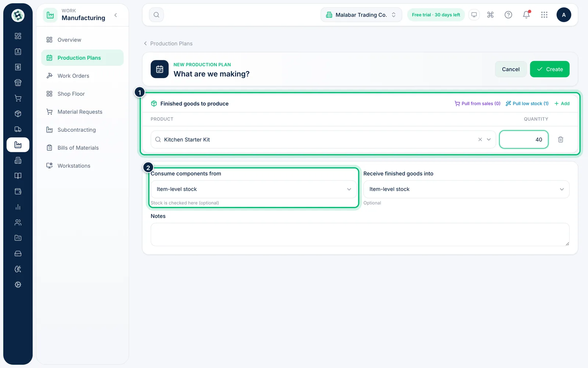Select the factory manufacturing icon in left rail

coord(18,145)
